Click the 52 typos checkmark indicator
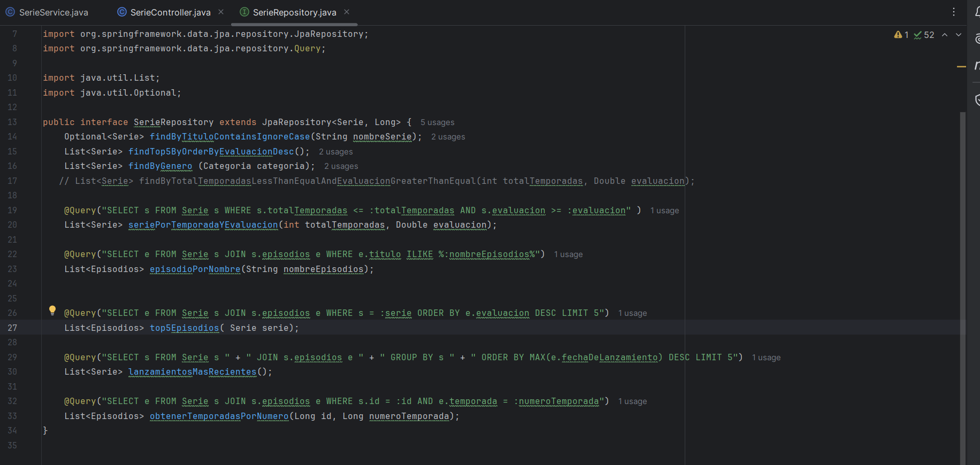Image resolution: width=980 pixels, height=465 pixels. point(924,35)
